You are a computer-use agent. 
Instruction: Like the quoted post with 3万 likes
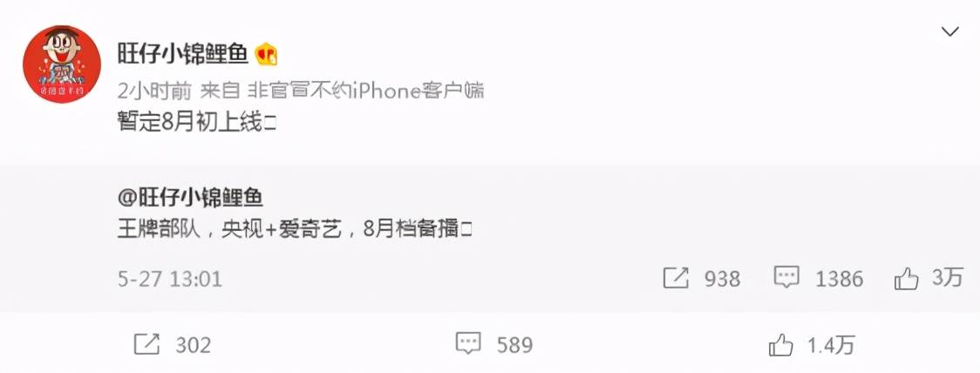906,279
